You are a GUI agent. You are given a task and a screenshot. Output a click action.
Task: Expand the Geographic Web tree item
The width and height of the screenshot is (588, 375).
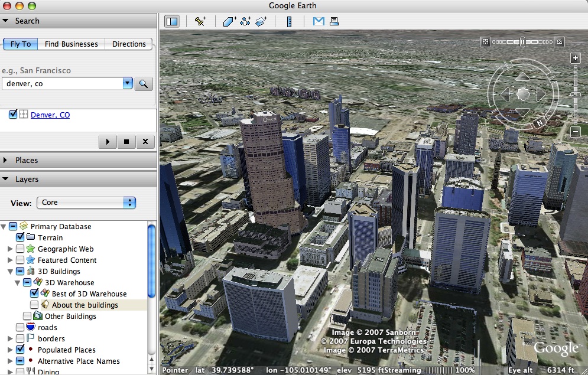(10, 249)
